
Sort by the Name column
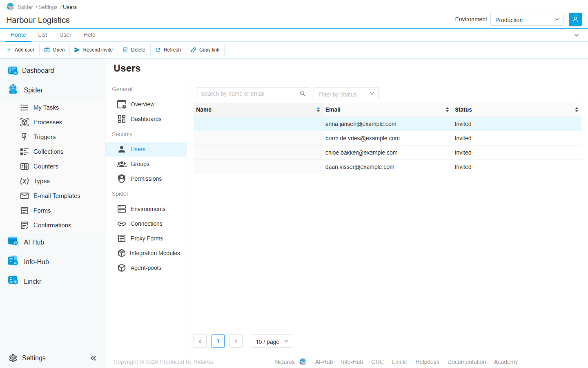pyautogui.click(x=258, y=110)
